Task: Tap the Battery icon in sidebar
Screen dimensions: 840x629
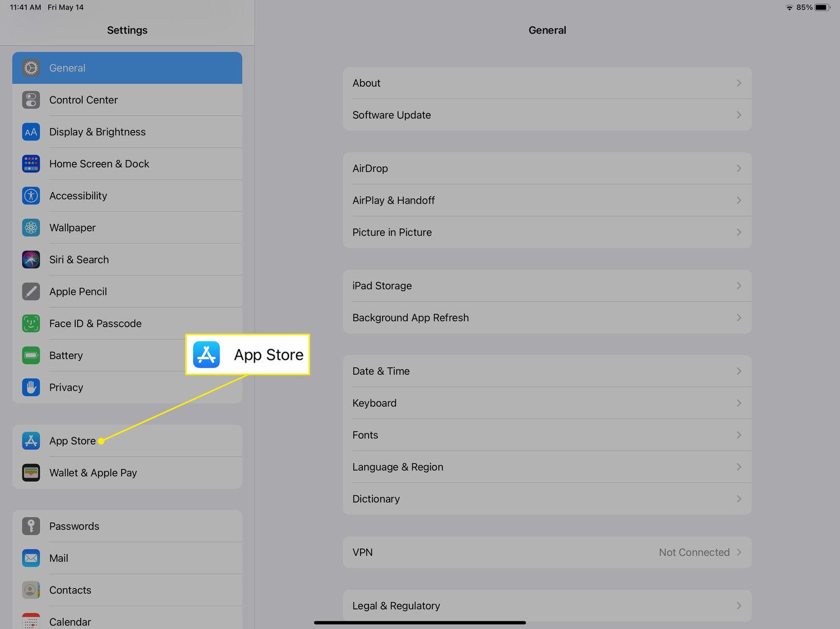Action: point(31,355)
